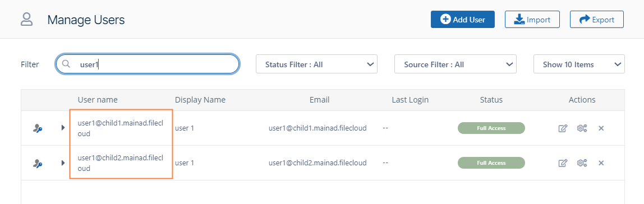Delete user1@child1 with the X icon
Screen dimensions: 644x204
pos(601,128)
